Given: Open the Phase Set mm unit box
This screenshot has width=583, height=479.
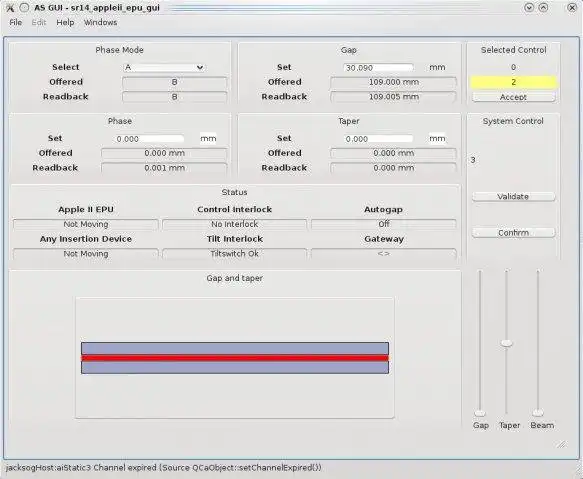Looking at the screenshot, I should [x=208, y=139].
